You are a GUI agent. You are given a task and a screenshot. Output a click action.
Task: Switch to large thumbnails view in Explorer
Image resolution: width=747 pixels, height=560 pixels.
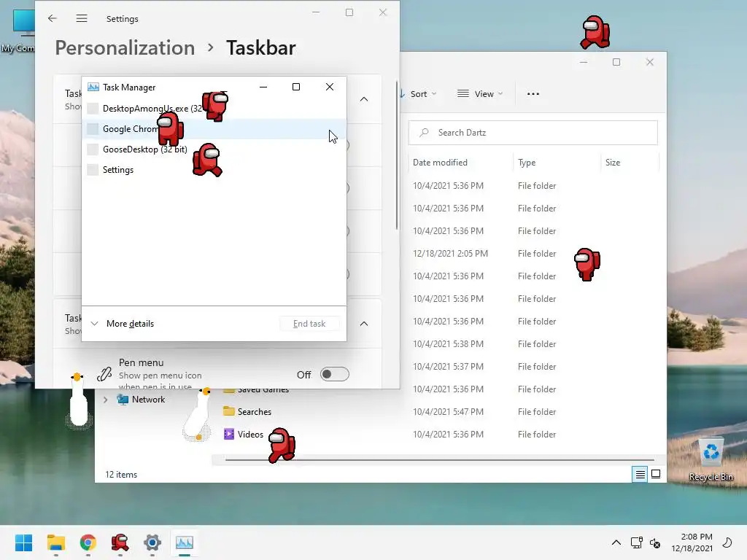[x=656, y=474]
